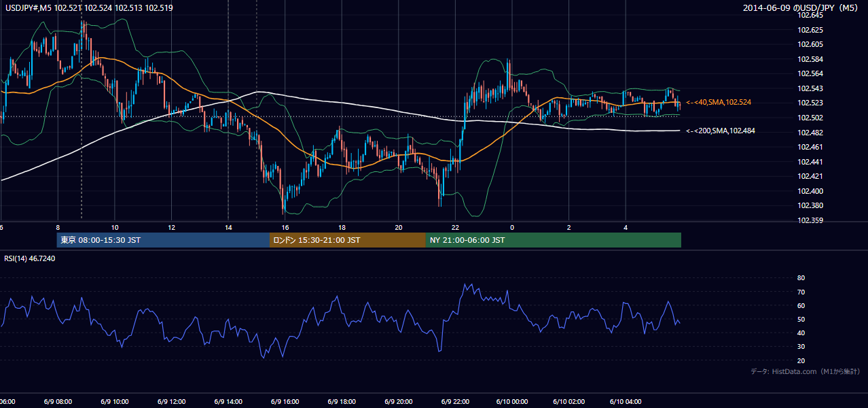The image size is (868, 408).
Task: Click the 6/9 12:00 time label
Action: click(171, 402)
